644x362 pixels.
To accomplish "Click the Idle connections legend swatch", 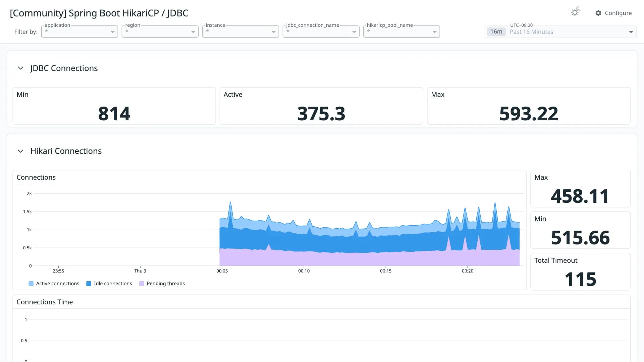I will click(89, 284).
